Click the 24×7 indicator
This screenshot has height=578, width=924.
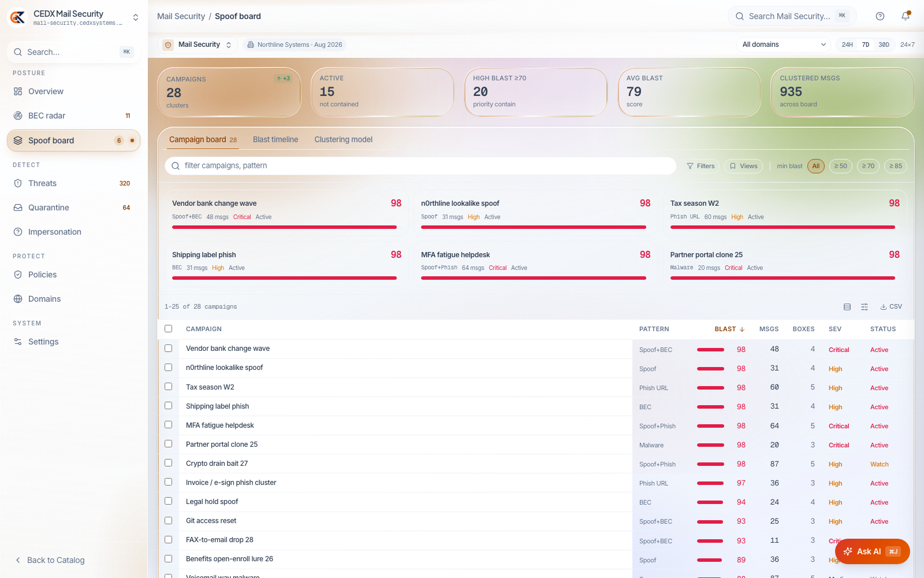(907, 45)
